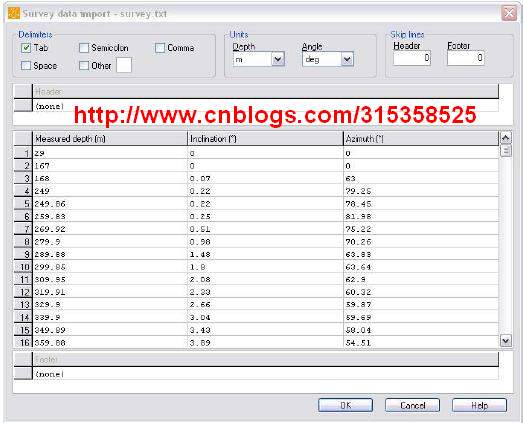524x423 pixels.
Task: Enable the Semicolon delimiter checkbox
Action: point(84,48)
